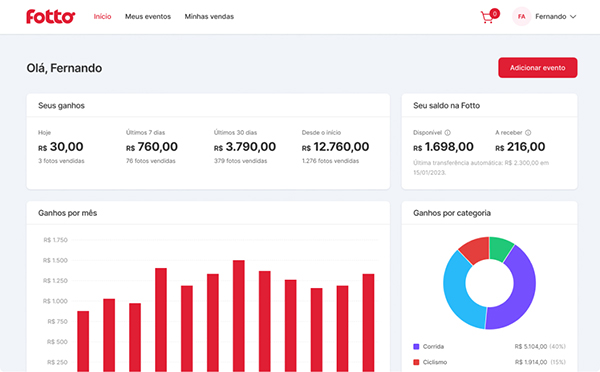Click the green donut chart segment

point(500,248)
